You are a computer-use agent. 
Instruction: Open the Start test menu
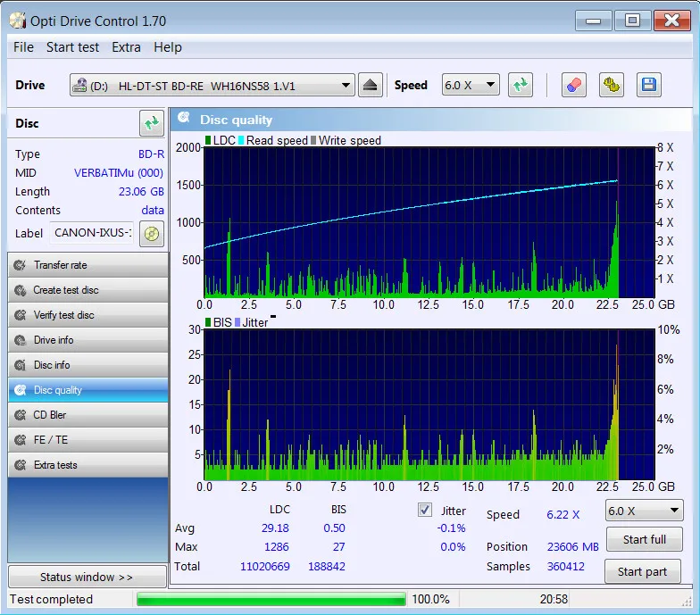[x=72, y=47]
